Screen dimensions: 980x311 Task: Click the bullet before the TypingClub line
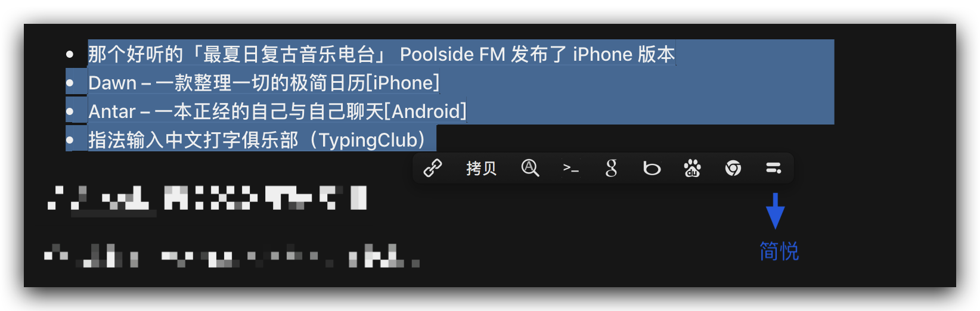tap(70, 140)
